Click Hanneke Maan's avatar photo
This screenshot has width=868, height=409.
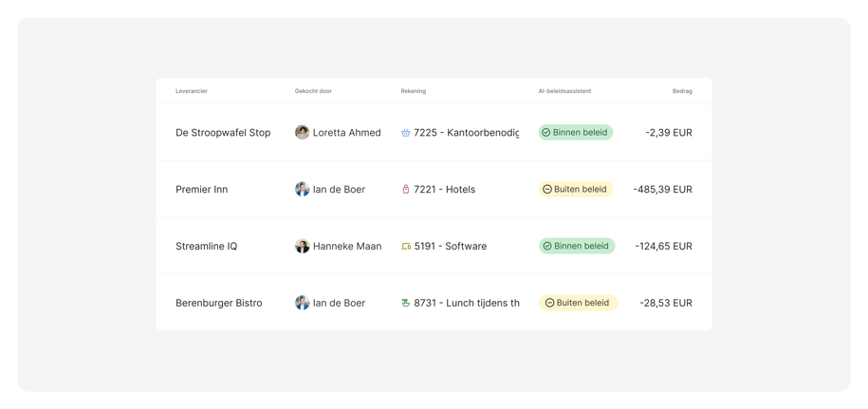pyautogui.click(x=302, y=246)
